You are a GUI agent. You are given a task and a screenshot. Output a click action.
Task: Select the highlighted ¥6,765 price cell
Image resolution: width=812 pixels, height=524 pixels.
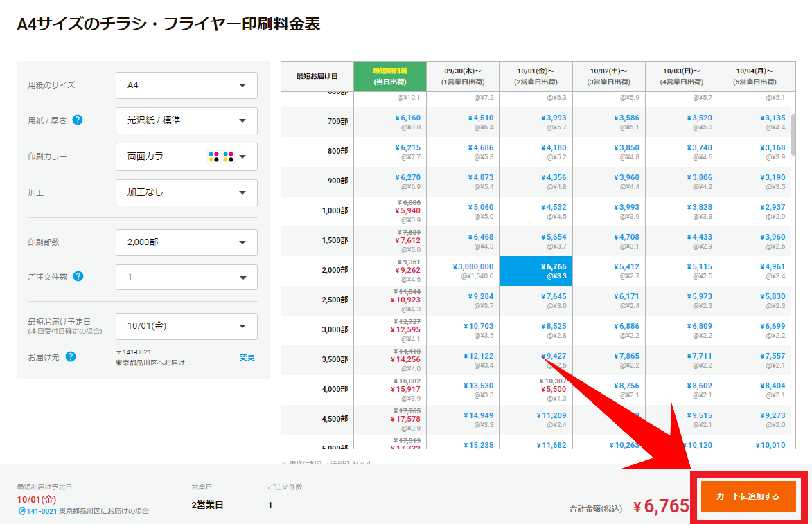coord(536,271)
